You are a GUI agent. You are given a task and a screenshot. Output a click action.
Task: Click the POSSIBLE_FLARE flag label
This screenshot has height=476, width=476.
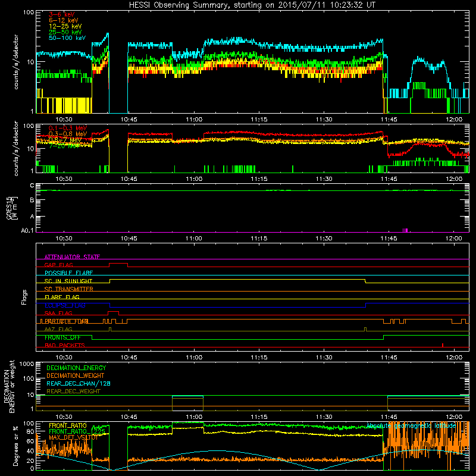pos(68,273)
